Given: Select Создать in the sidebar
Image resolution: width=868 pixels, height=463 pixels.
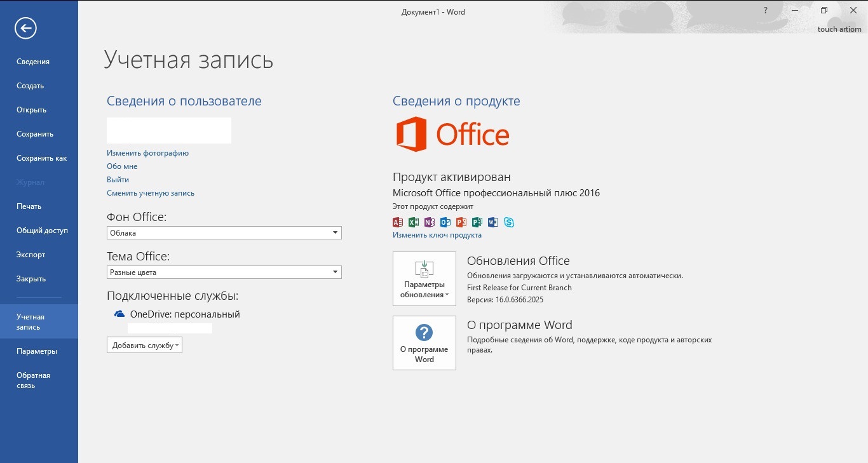Looking at the screenshot, I should click(x=30, y=86).
